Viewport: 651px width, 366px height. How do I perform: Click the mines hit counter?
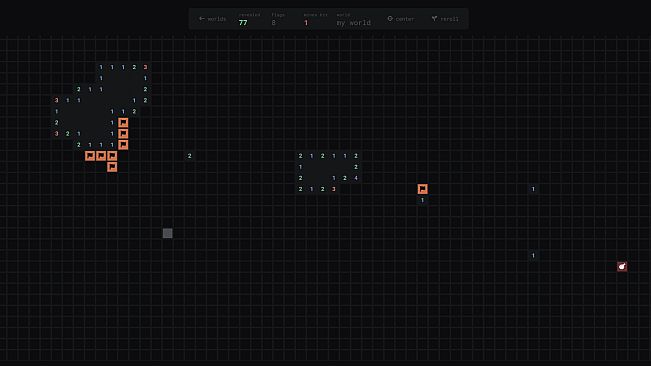tap(306, 23)
